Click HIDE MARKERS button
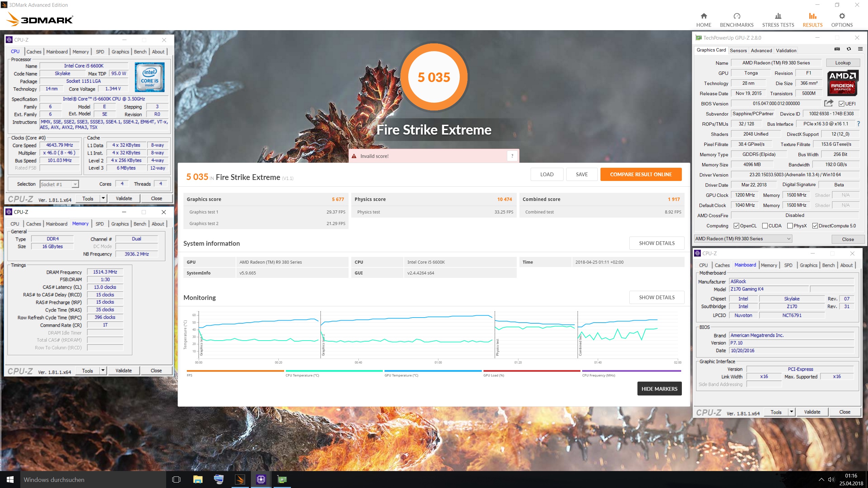 (659, 389)
